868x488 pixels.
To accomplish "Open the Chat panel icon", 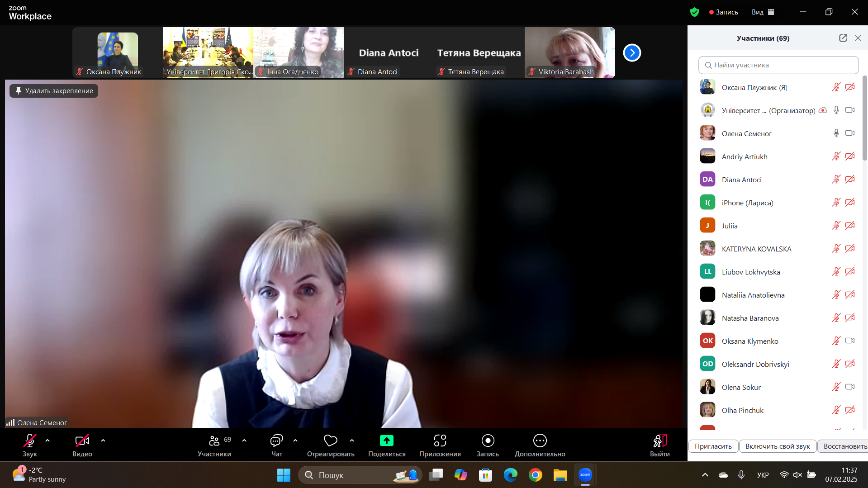I will point(276,441).
